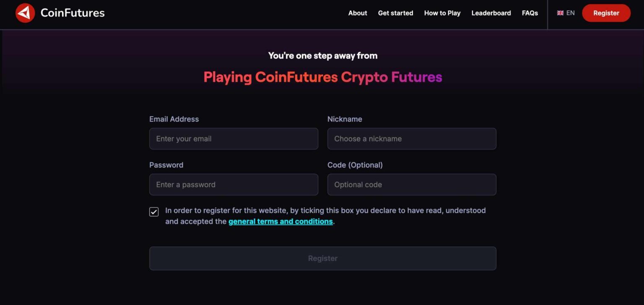
Task: Select the 'Enter a password' field
Action: tap(234, 185)
